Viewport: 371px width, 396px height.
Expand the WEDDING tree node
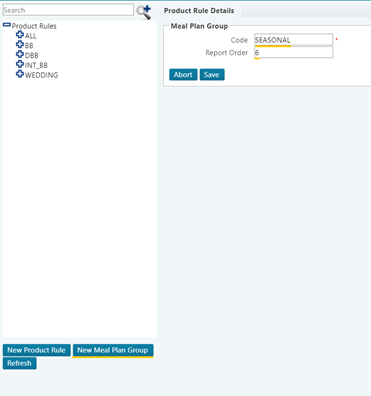pyautogui.click(x=20, y=74)
